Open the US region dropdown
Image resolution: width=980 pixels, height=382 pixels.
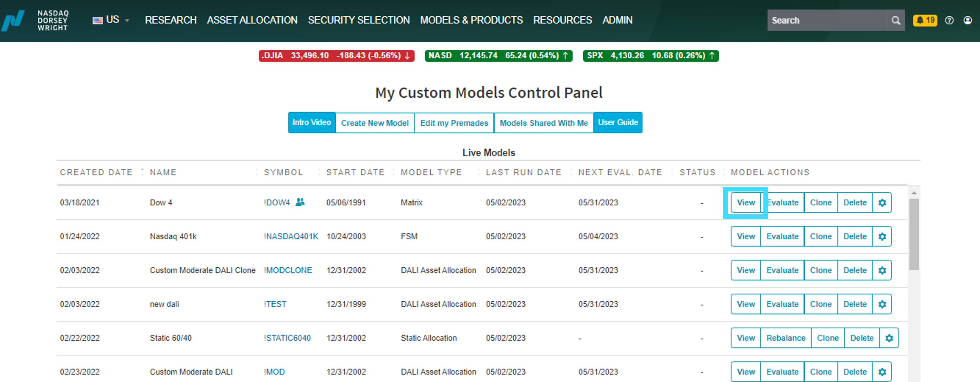[x=111, y=20]
